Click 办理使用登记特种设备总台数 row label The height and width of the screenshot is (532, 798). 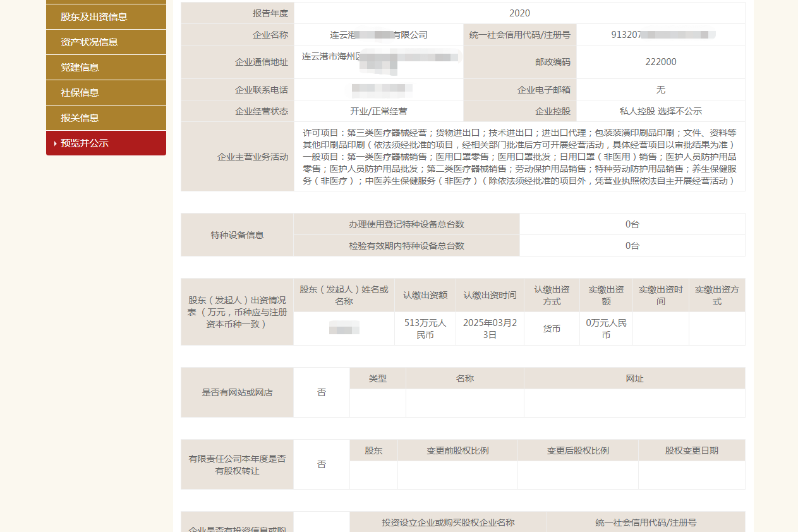[407, 224]
